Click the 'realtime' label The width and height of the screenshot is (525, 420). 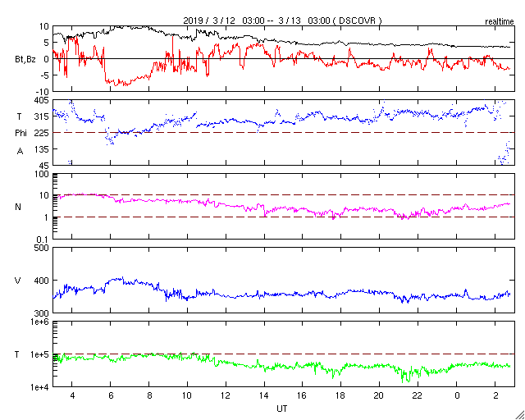click(500, 22)
